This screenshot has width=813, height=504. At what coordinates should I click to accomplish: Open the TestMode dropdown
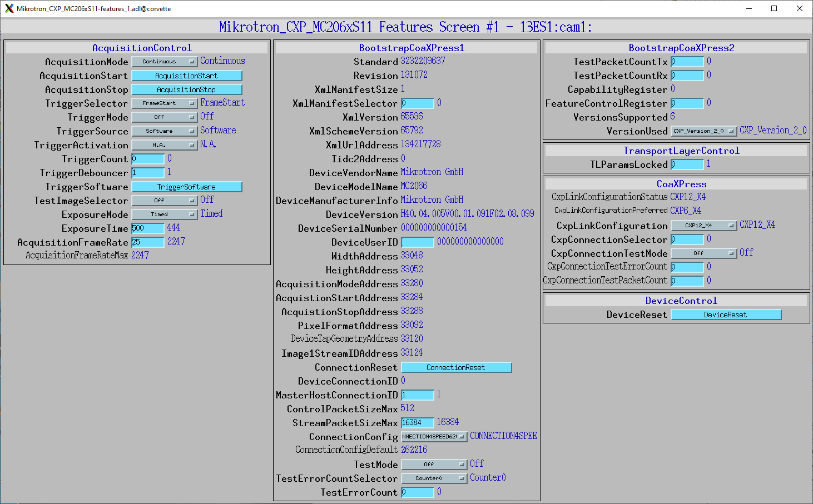pos(434,465)
